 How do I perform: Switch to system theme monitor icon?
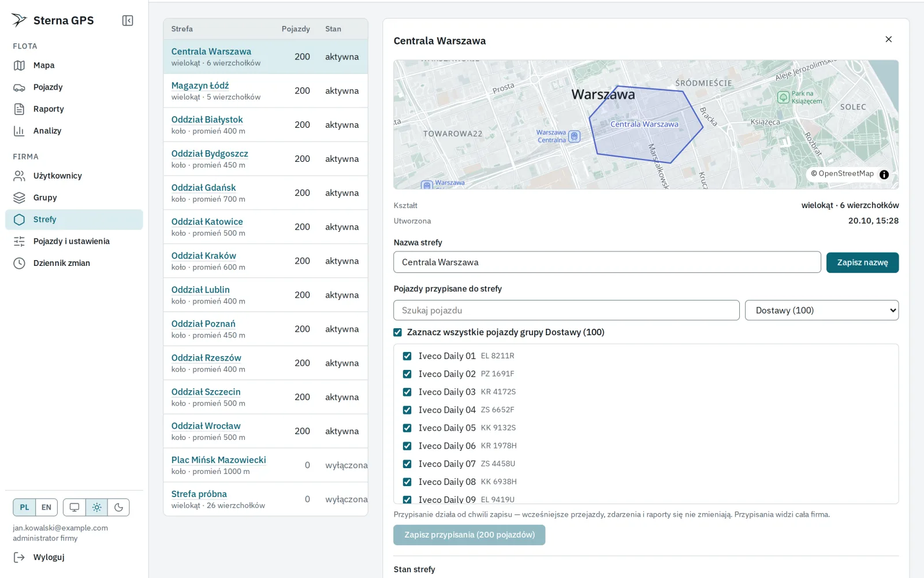pos(74,507)
